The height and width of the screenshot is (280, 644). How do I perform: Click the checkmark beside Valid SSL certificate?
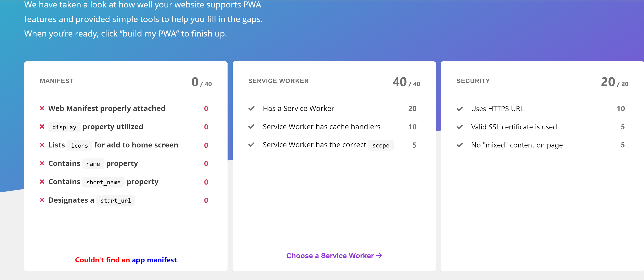click(x=459, y=127)
